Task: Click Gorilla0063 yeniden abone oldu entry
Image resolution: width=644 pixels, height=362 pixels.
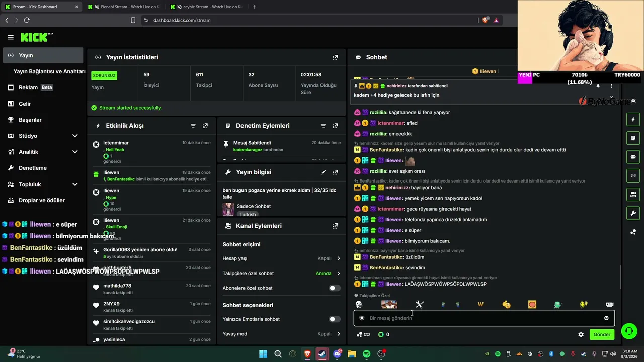Action: pos(152,253)
